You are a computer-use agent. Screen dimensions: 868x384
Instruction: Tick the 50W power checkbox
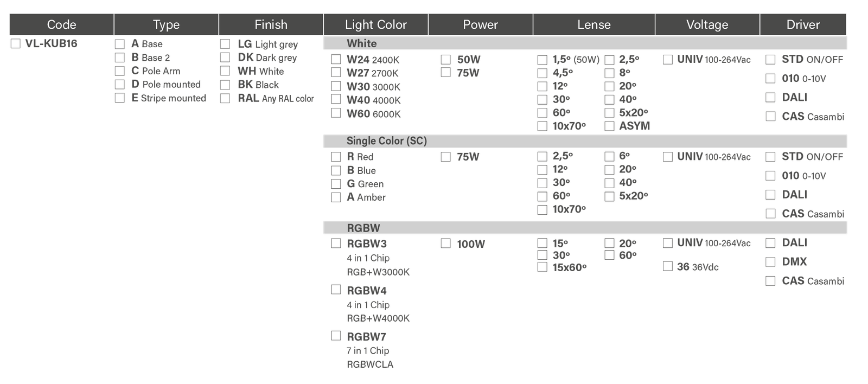tap(446, 59)
